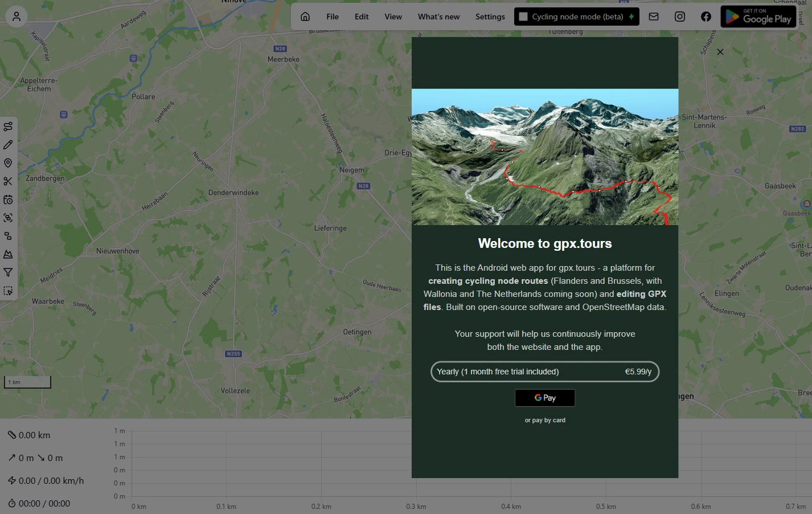Click the Elingen map label
The image size is (812, 514).
pyautogui.click(x=727, y=293)
